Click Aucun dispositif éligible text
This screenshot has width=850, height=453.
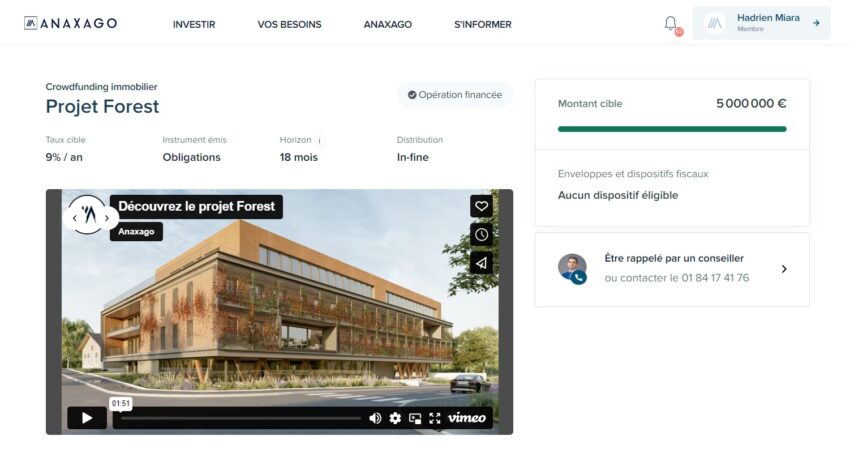[x=618, y=195]
